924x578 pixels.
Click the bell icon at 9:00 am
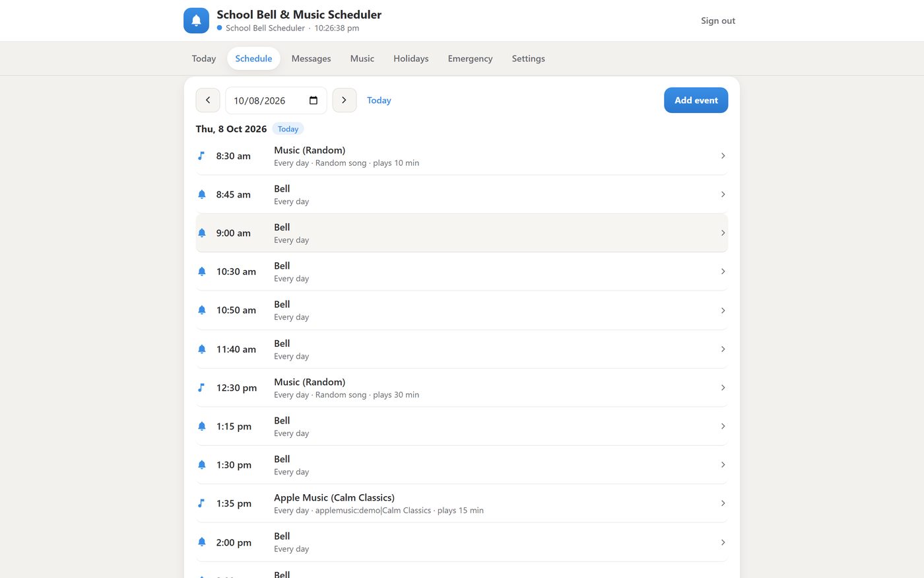coord(202,233)
